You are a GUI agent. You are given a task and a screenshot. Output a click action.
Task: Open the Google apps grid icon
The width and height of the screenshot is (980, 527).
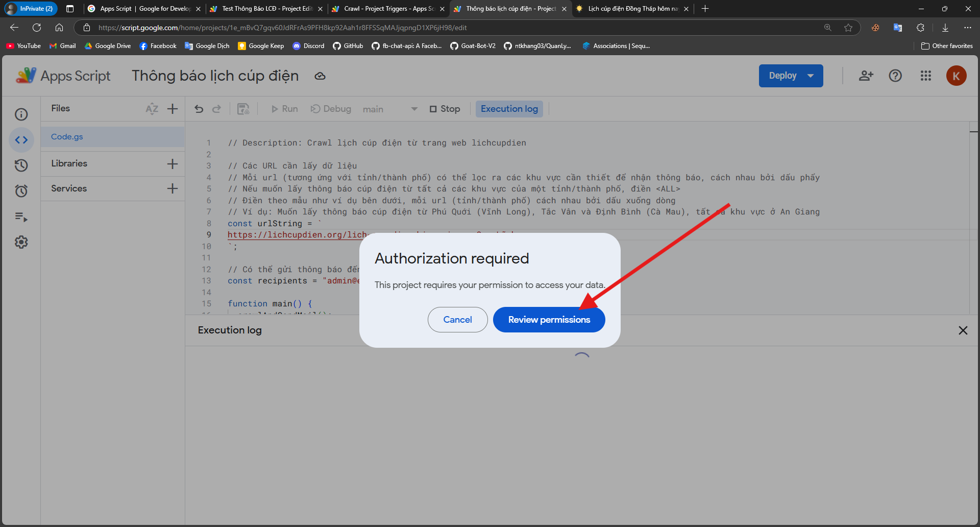925,76
